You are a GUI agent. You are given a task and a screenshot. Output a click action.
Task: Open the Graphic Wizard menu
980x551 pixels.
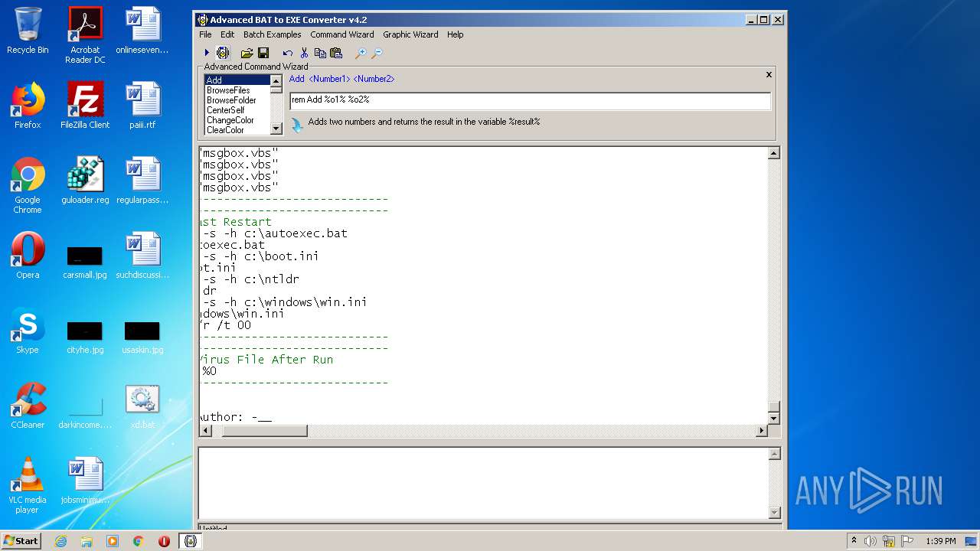(410, 34)
